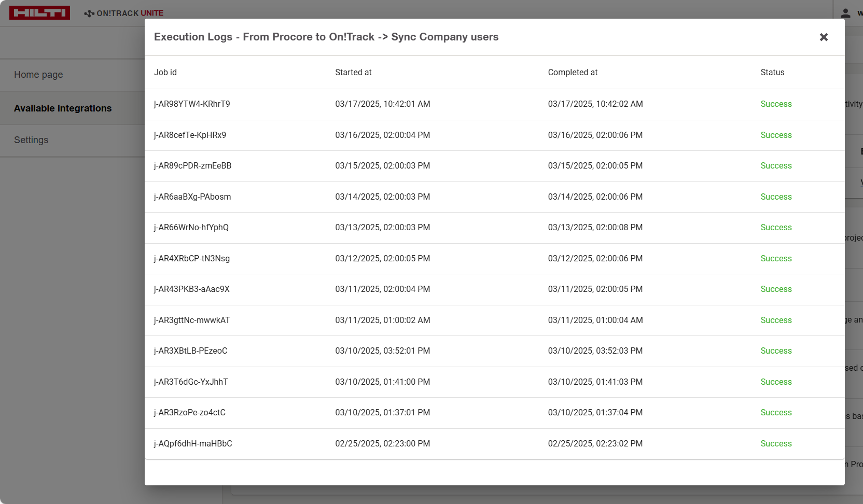863x504 pixels.
Task: Click completion time 03/11/2025, 02:00:05 PM
Action: [595, 289]
